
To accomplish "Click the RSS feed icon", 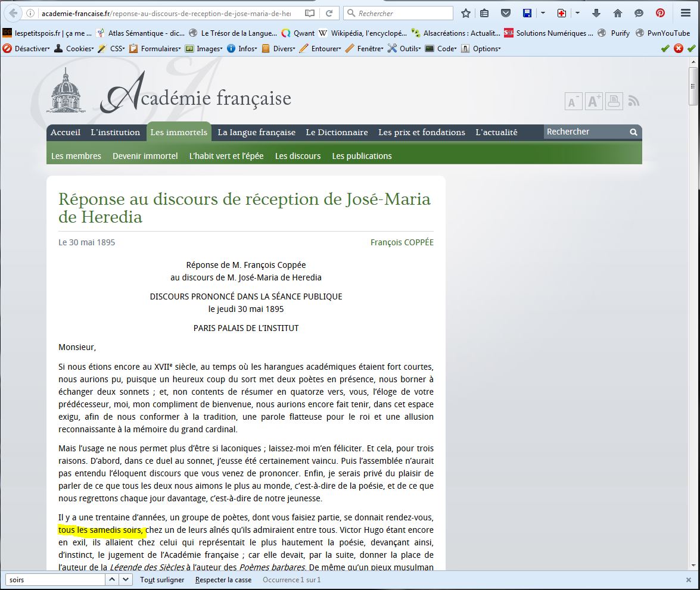I will 633,101.
